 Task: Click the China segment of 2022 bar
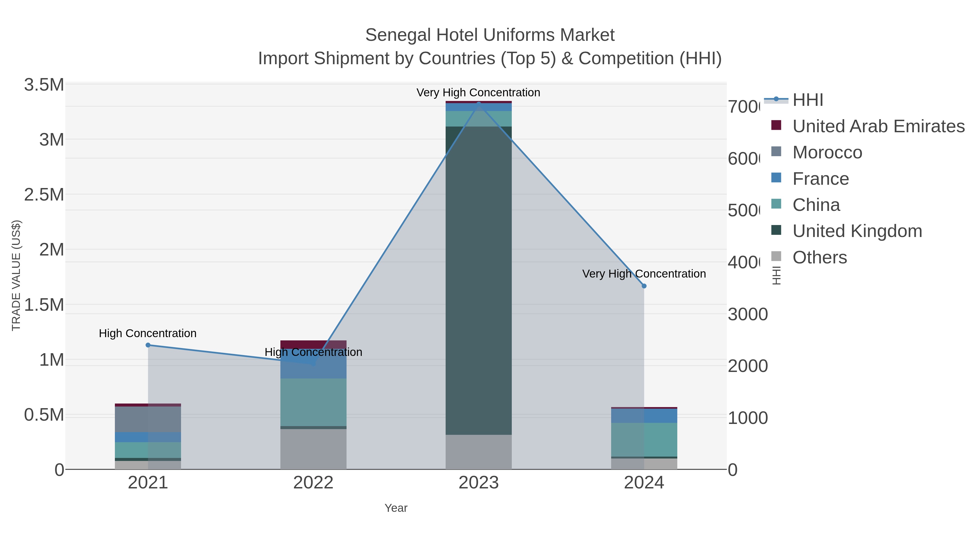point(313,402)
